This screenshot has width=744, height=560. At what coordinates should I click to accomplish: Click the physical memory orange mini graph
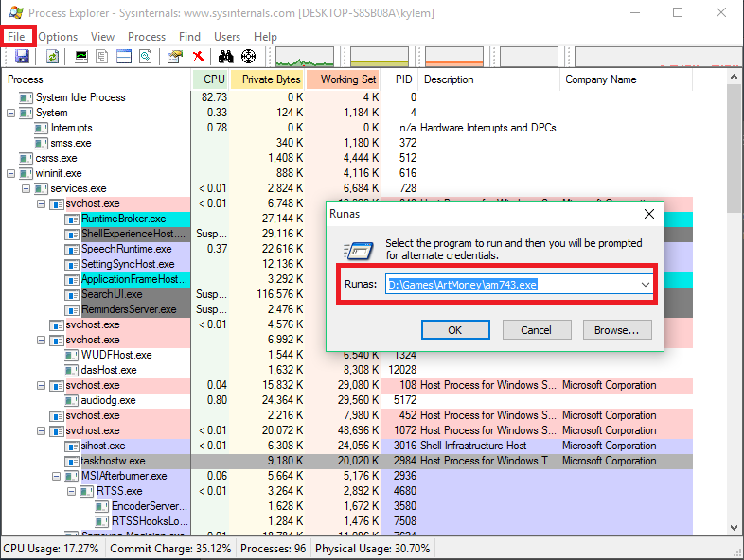click(x=454, y=57)
